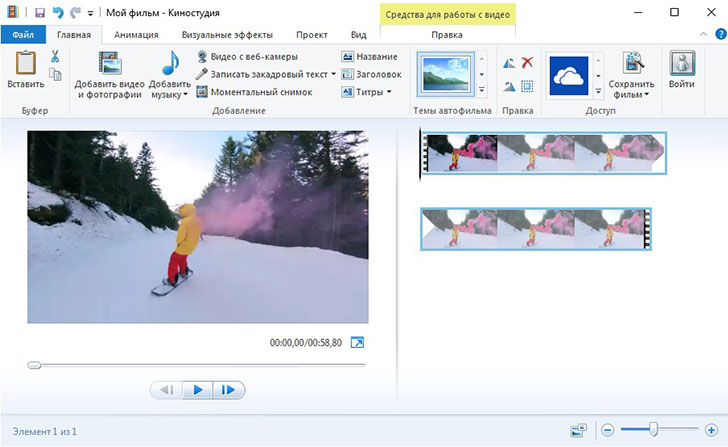Switch to the Анимация tab
The image size is (728, 447).
tap(136, 34)
